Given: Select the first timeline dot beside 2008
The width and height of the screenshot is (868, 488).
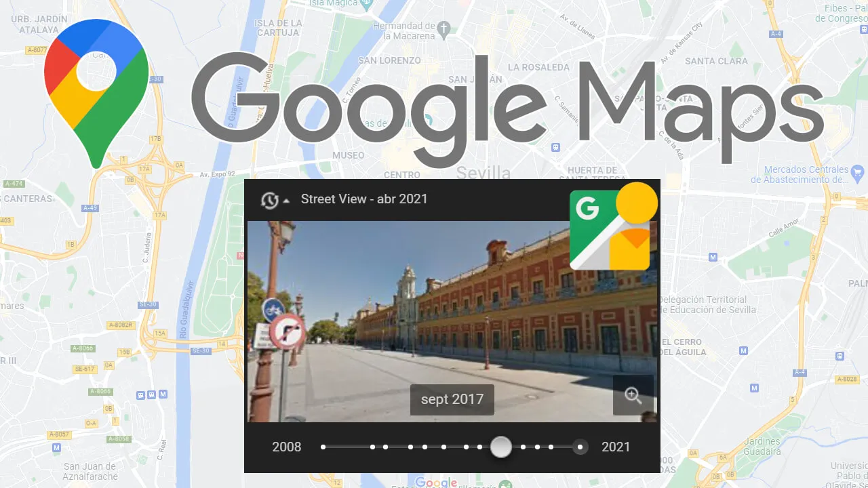Looking at the screenshot, I should pos(323,447).
